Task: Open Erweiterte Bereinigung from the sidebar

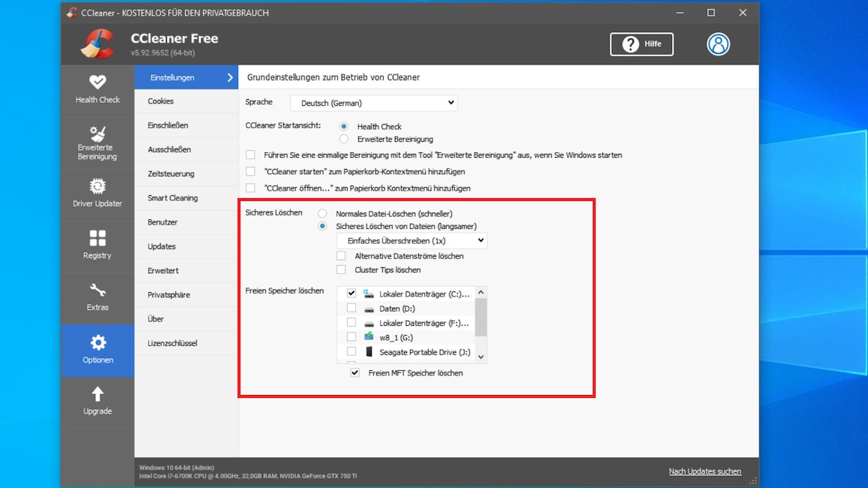Action: point(97,142)
